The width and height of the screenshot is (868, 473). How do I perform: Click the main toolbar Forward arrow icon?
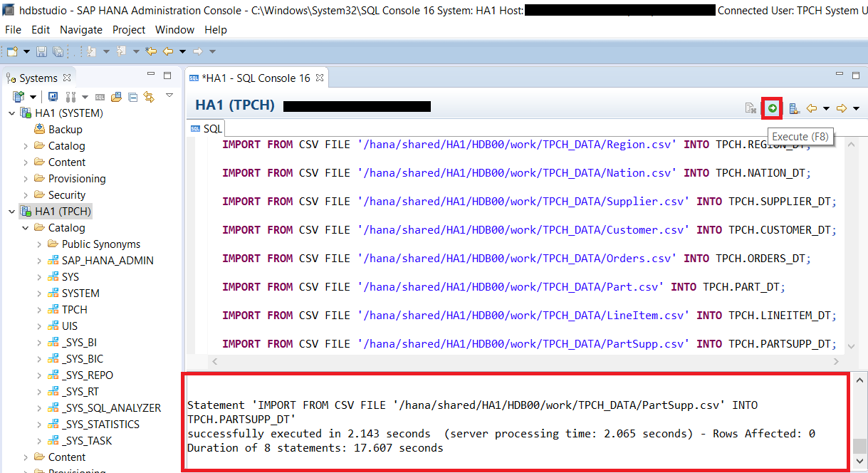coord(197,51)
